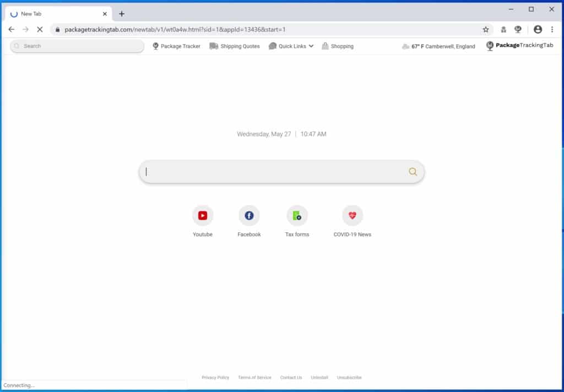This screenshot has height=392, width=564.
Task: Select the Shipping Quotes truck icon
Action: [x=214, y=46]
